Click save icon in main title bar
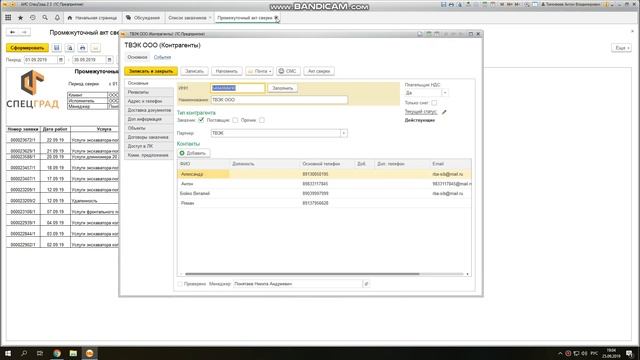The height and width of the screenshot is (360, 640). [x=444, y=4]
